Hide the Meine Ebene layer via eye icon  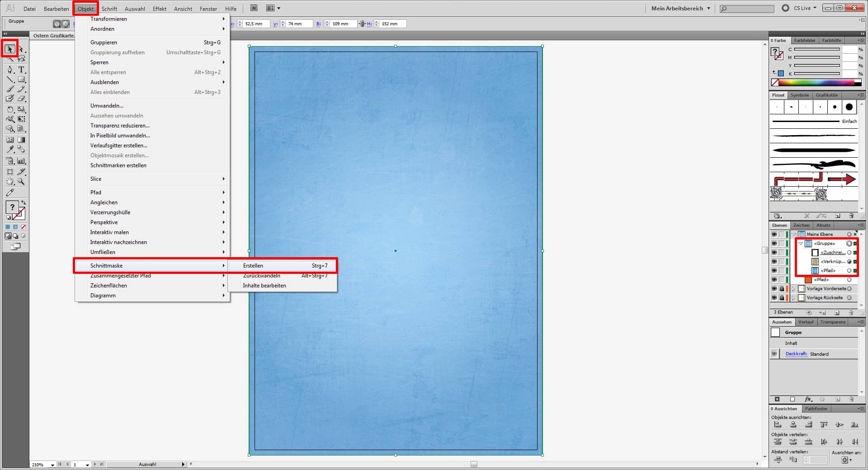click(774, 235)
